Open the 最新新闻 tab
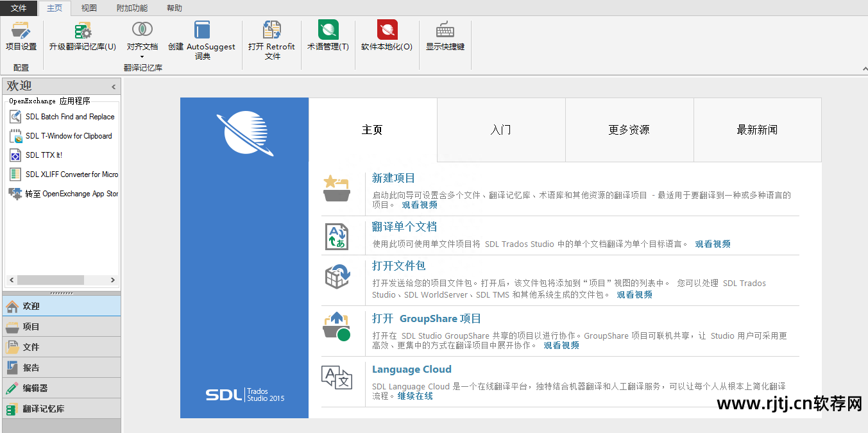 pos(757,130)
